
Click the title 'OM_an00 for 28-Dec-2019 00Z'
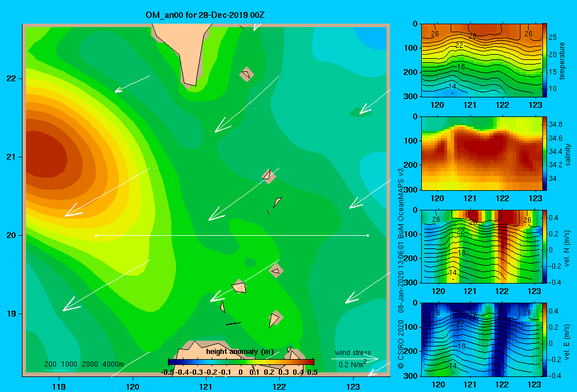(x=205, y=15)
